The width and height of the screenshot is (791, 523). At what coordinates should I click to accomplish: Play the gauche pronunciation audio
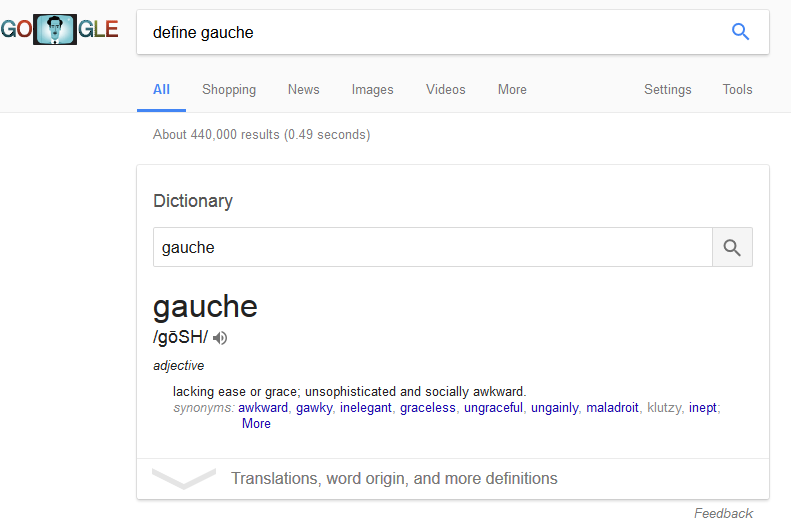coord(220,338)
